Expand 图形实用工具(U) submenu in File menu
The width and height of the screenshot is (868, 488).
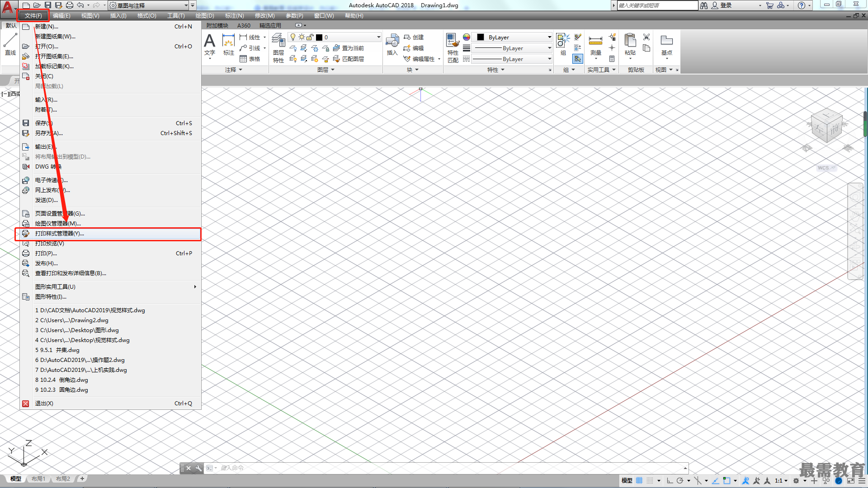110,287
